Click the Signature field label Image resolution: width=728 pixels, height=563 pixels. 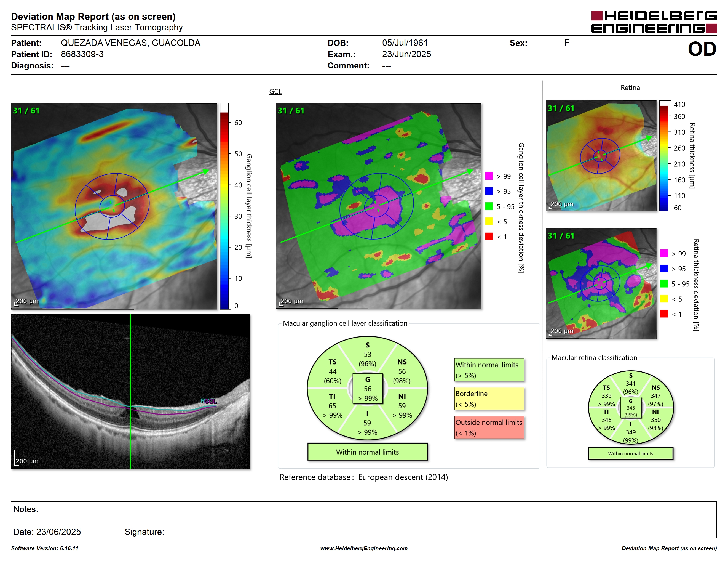[x=144, y=532]
